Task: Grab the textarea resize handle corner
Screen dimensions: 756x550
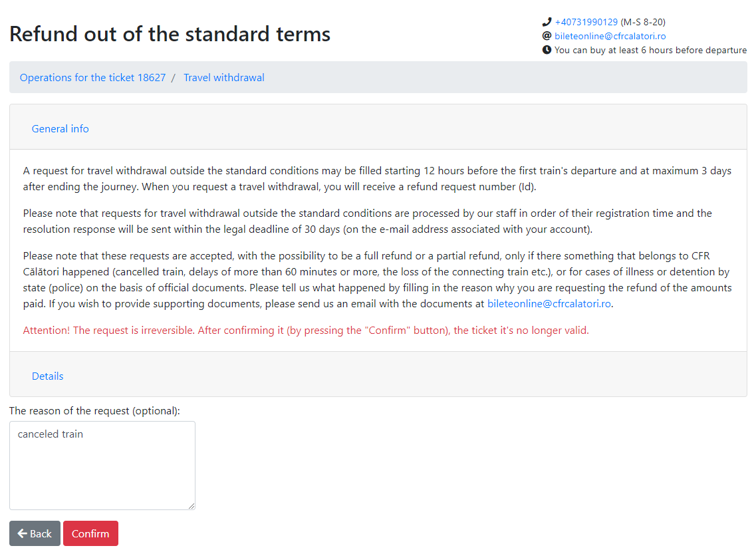Action: pyautogui.click(x=191, y=505)
